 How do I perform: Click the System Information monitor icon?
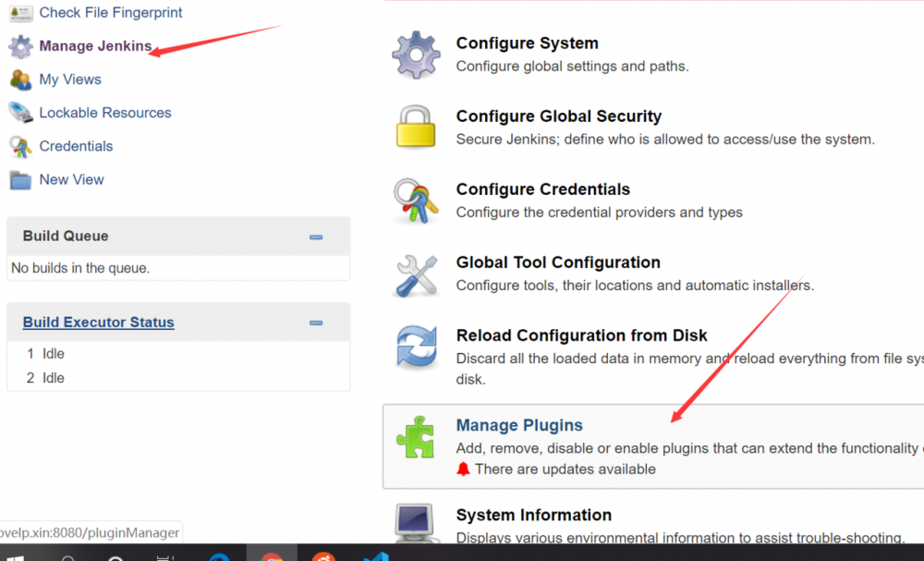tap(416, 524)
